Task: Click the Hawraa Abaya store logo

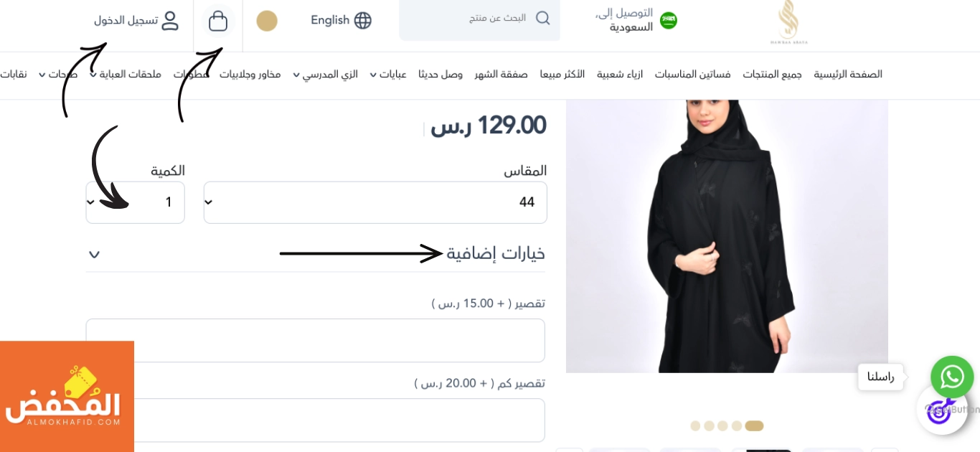Action: (788, 22)
